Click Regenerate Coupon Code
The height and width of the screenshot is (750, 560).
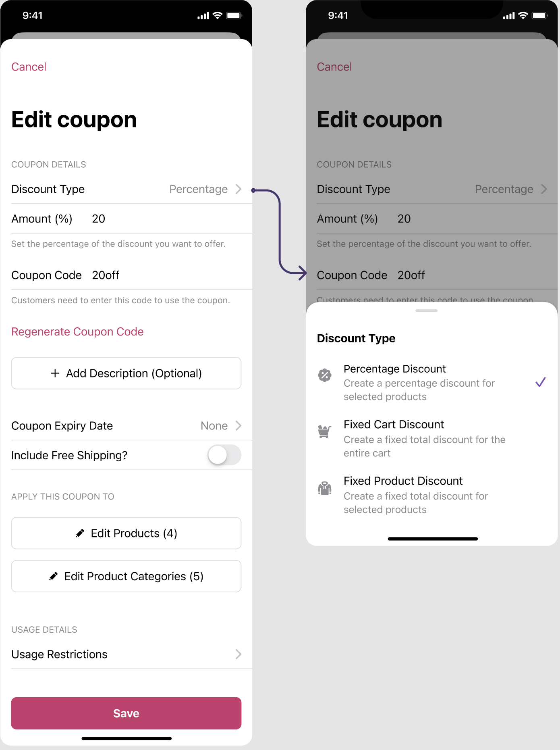tap(77, 331)
